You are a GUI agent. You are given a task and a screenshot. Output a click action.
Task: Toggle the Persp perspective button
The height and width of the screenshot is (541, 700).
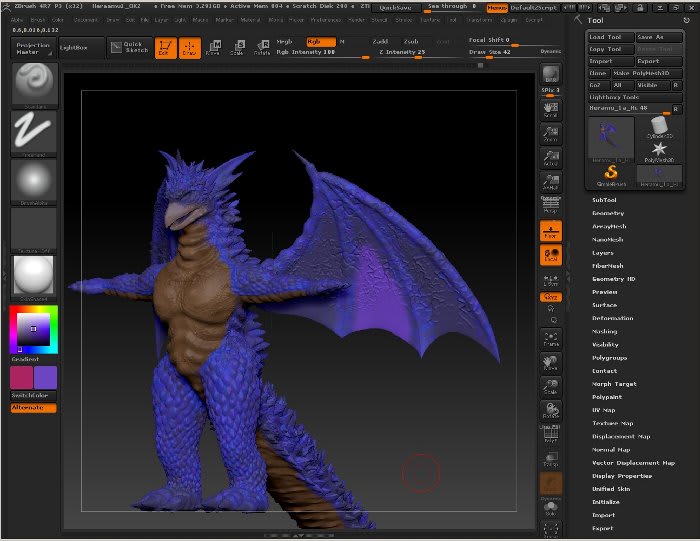[551, 205]
